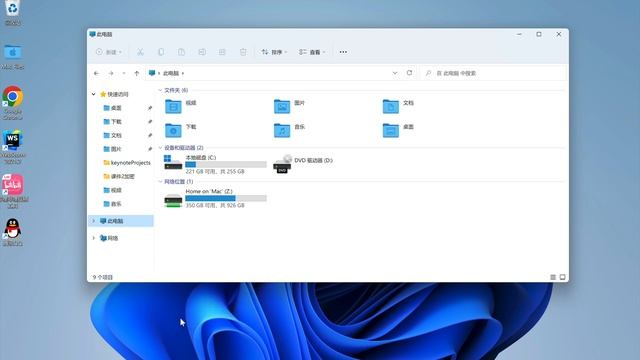Viewport: 640px width, 360px height.
Task: Select the Home on 'Mac' (Z:) network drive icon
Action: [x=173, y=200]
